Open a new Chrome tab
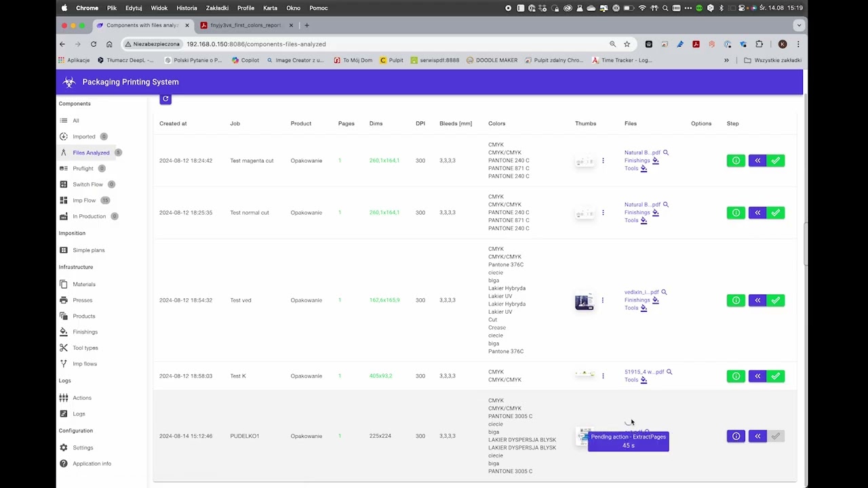 point(307,25)
